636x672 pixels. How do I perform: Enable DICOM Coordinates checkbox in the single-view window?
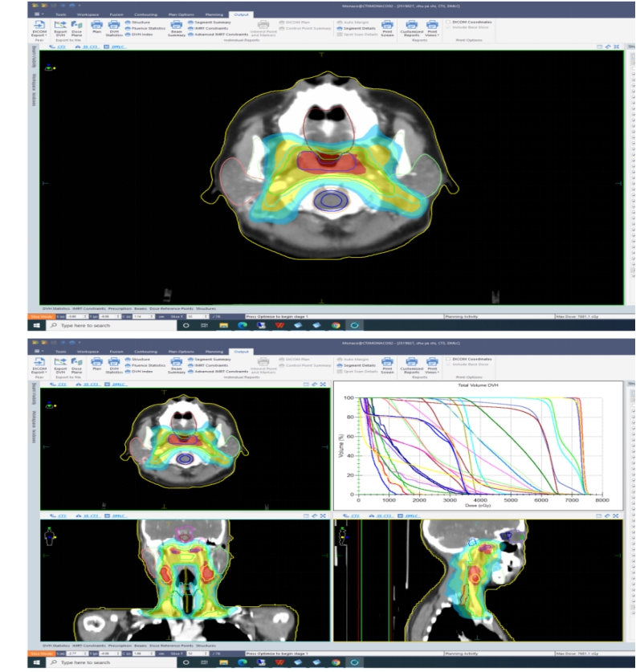[447, 22]
